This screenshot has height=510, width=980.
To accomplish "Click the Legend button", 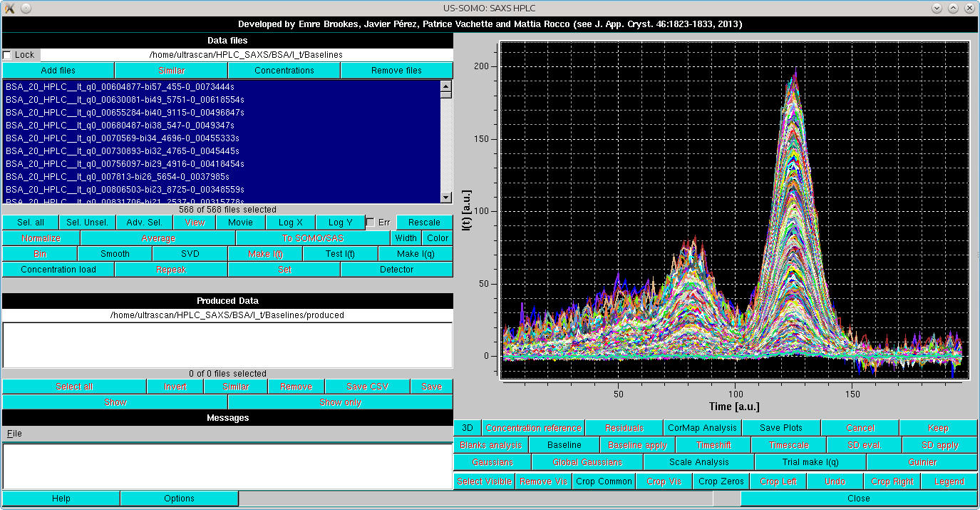I will (949, 481).
